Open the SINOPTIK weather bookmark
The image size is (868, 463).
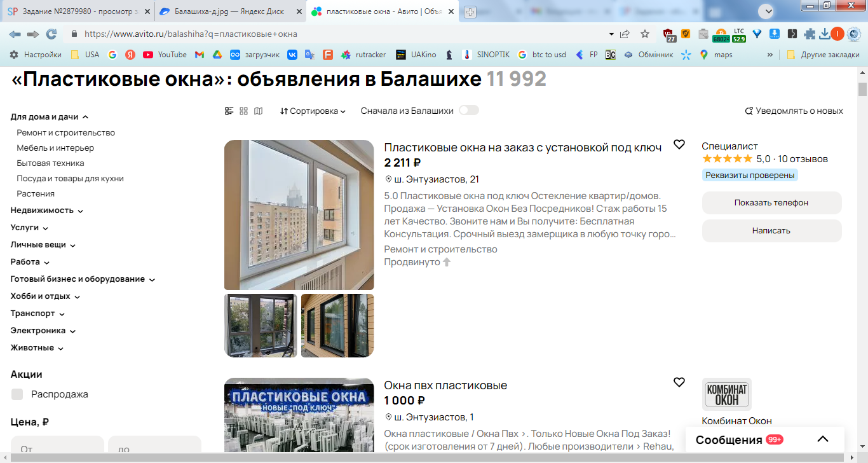coord(486,55)
